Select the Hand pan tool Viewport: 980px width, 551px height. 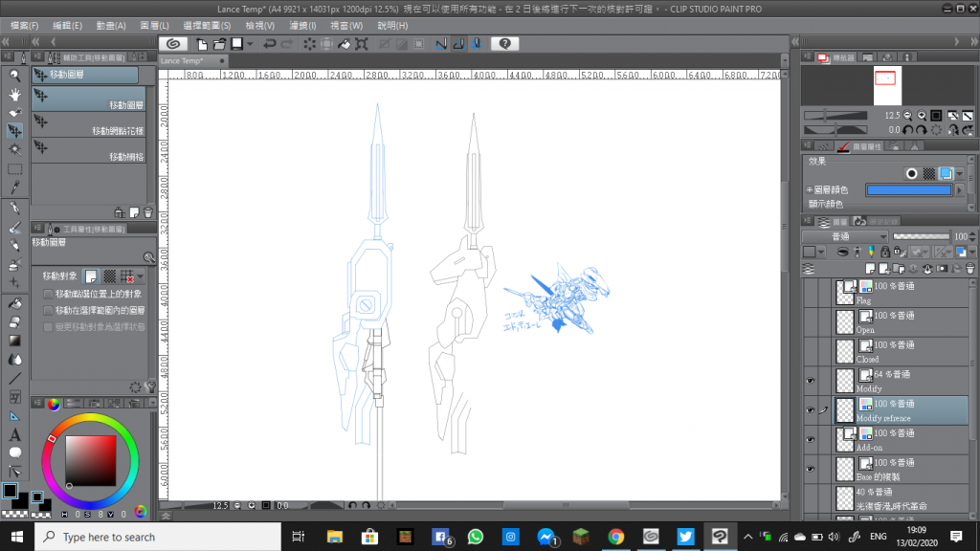click(x=15, y=94)
